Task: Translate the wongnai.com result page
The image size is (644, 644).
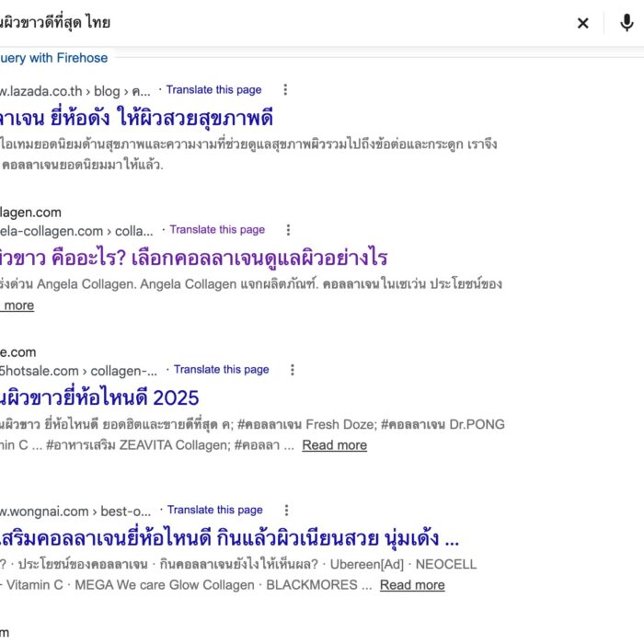Action: (x=214, y=510)
